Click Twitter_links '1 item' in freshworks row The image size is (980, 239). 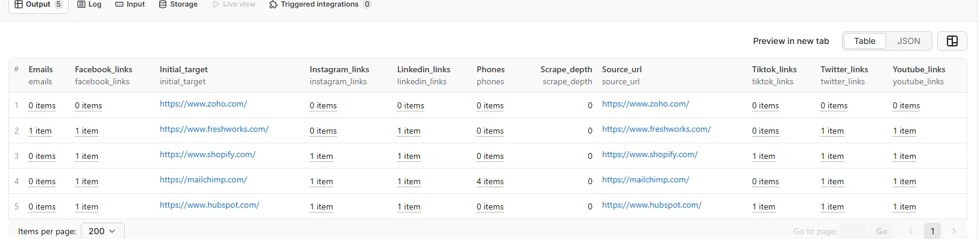[x=832, y=131]
